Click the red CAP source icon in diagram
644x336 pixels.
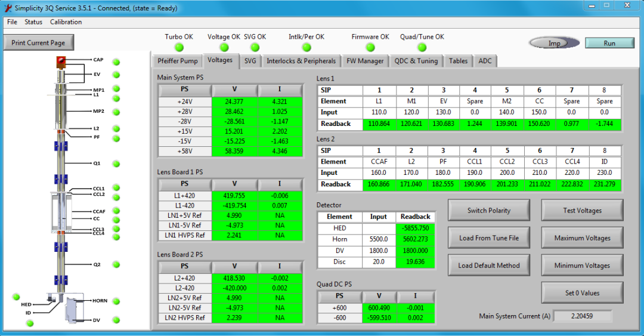(x=61, y=61)
